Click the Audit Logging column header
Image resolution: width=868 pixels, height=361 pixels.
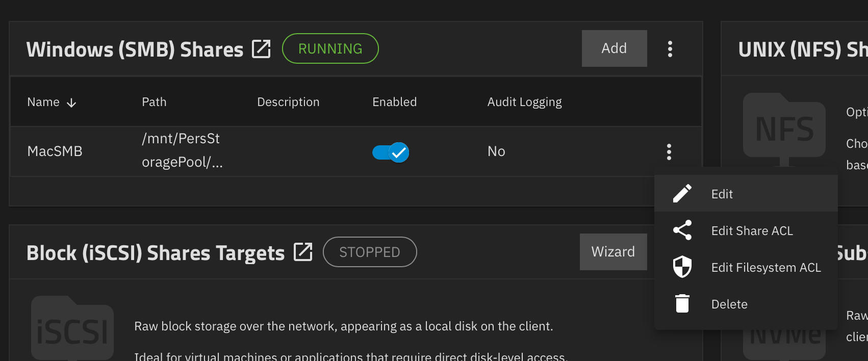tap(524, 102)
